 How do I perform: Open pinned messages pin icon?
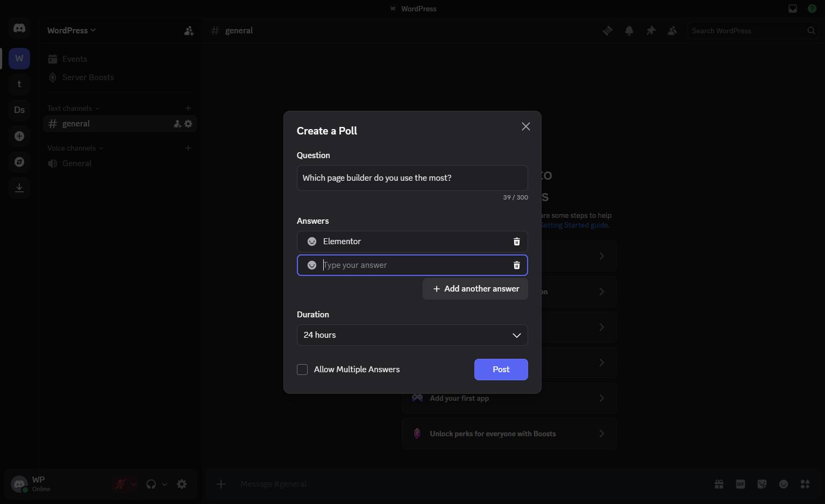(651, 31)
